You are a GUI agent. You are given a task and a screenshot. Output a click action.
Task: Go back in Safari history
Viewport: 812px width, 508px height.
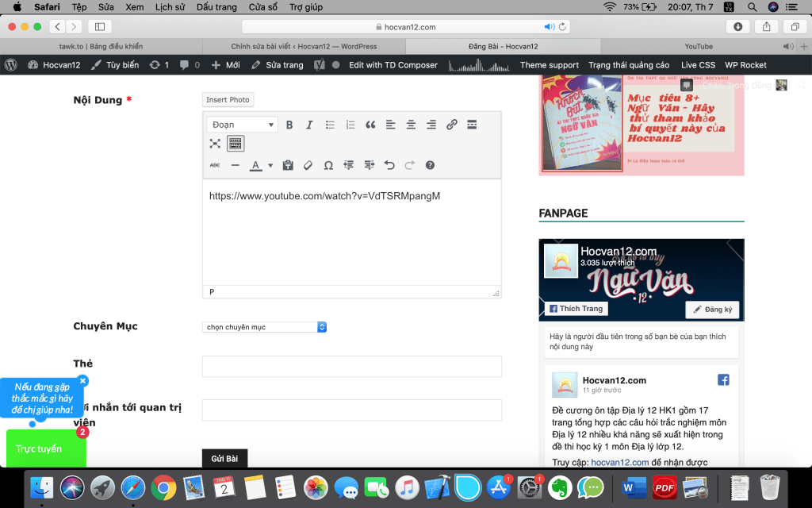pos(57,26)
